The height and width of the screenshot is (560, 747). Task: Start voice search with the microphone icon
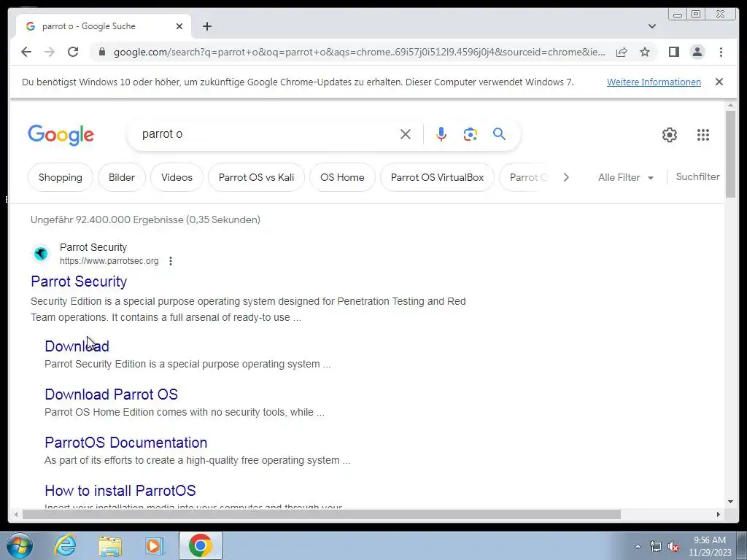pos(441,134)
